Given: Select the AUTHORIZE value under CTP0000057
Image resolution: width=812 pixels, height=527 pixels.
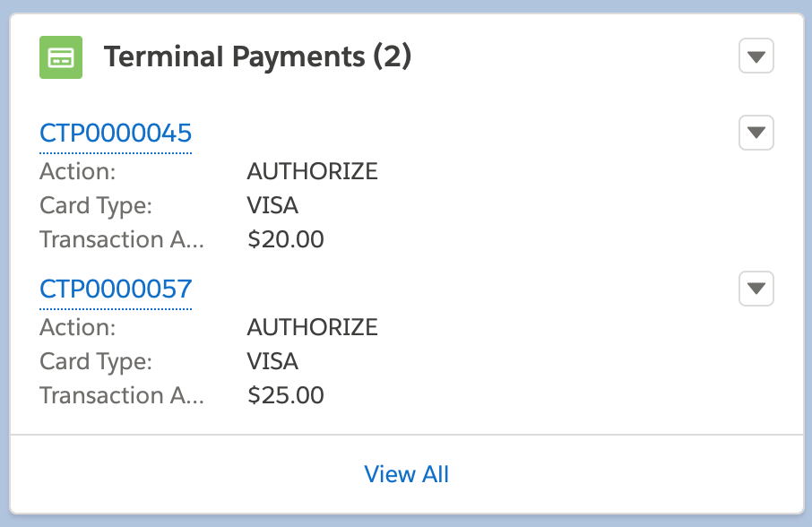Looking at the screenshot, I should point(312,327).
